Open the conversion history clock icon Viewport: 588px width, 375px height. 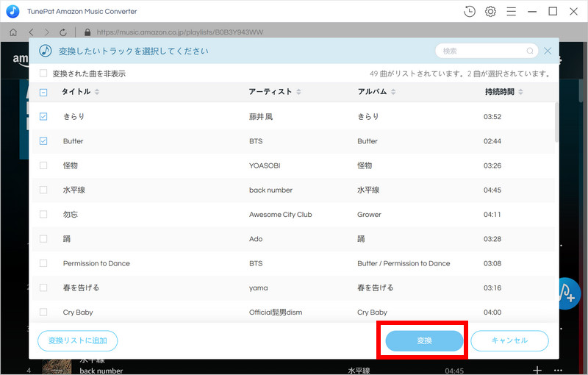[470, 11]
